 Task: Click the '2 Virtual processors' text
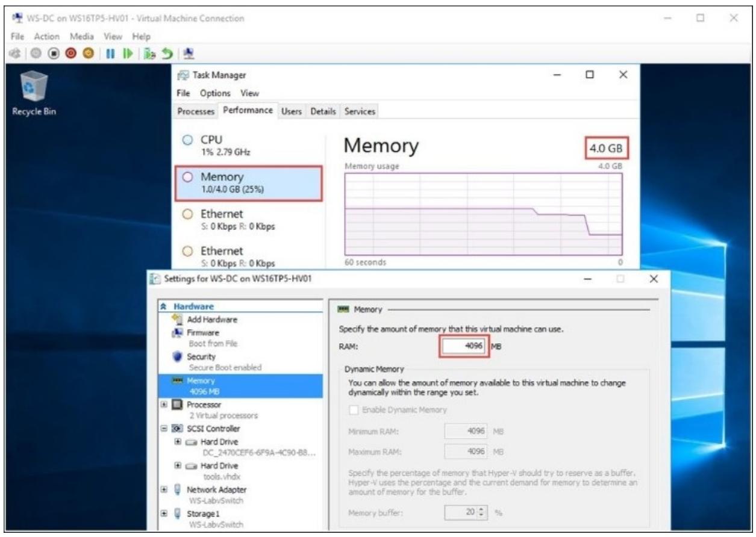(224, 416)
